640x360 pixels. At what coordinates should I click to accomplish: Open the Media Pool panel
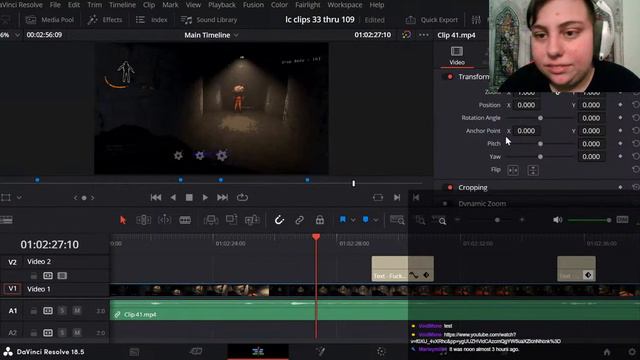coord(49,20)
